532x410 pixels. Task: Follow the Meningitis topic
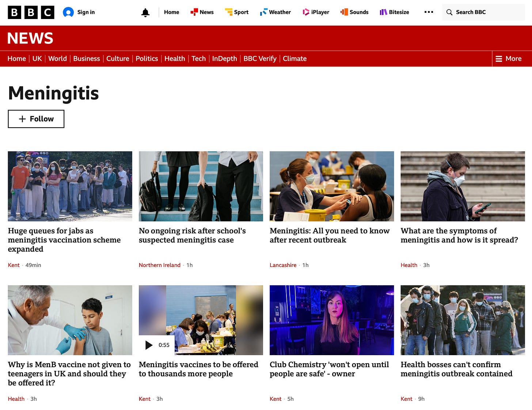point(36,119)
